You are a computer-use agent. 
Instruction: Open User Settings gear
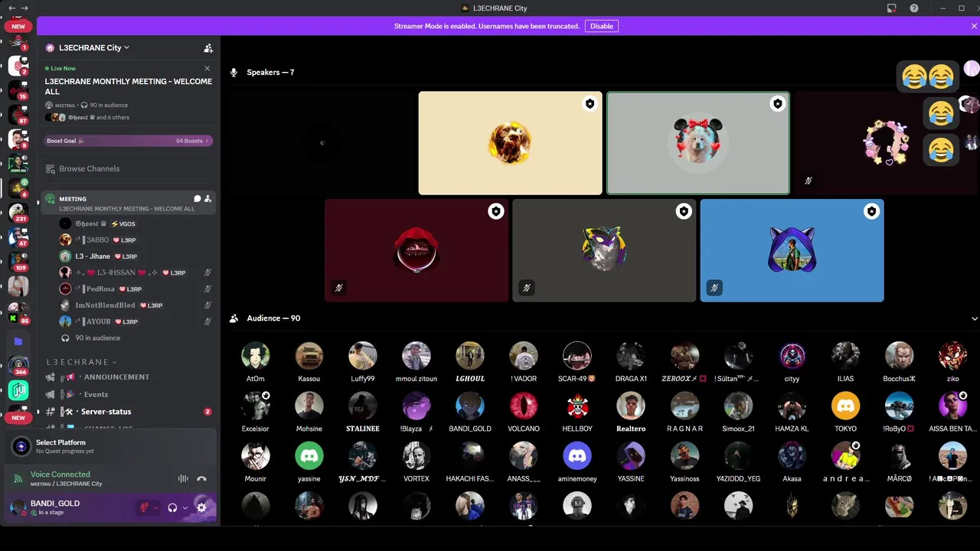pyautogui.click(x=201, y=507)
